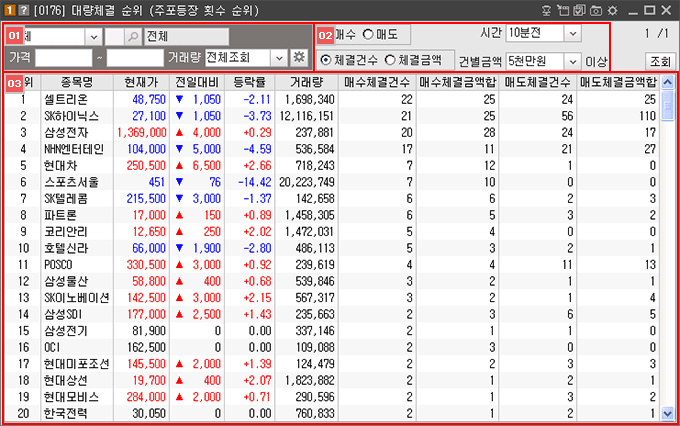Sort by 매도체결금액합 column header

[x=618, y=82]
